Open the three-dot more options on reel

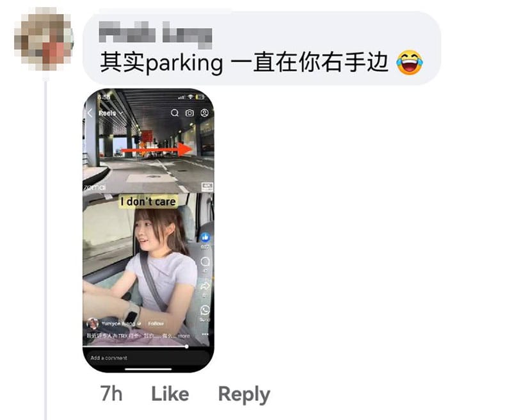(205, 334)
